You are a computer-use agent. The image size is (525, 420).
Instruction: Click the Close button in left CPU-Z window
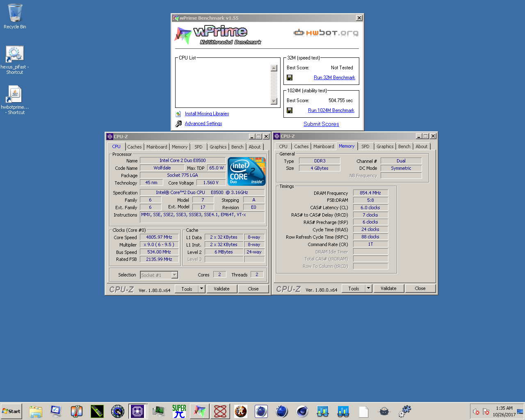click(x=253, y=289)
